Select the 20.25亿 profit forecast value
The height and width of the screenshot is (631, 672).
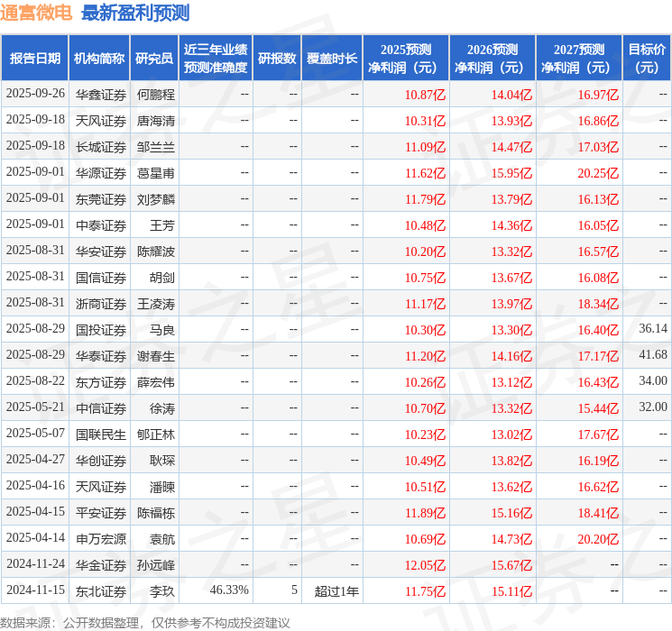pos(598,172)
